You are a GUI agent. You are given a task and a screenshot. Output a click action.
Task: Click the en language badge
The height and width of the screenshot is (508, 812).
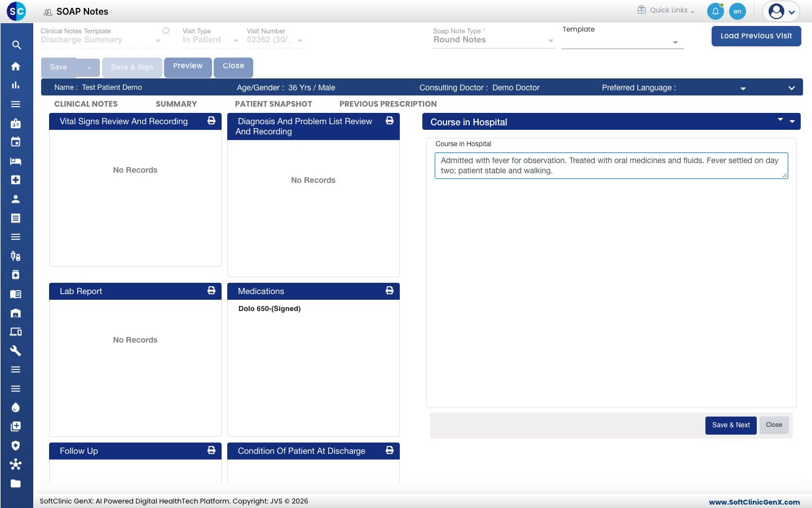tap(737, 11)
